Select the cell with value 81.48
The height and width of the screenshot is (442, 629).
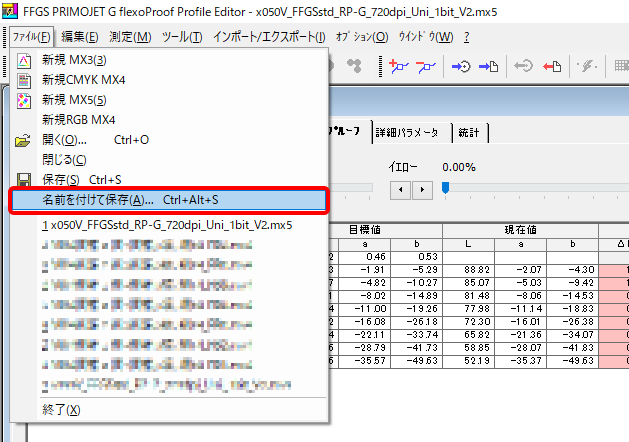click(x=469, y=296)
